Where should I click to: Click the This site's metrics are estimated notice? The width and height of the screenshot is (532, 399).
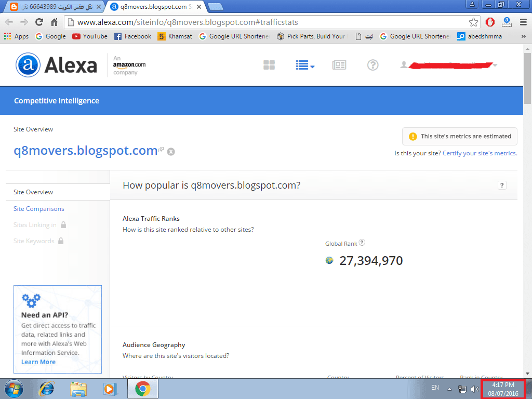[x=460, y=137]
